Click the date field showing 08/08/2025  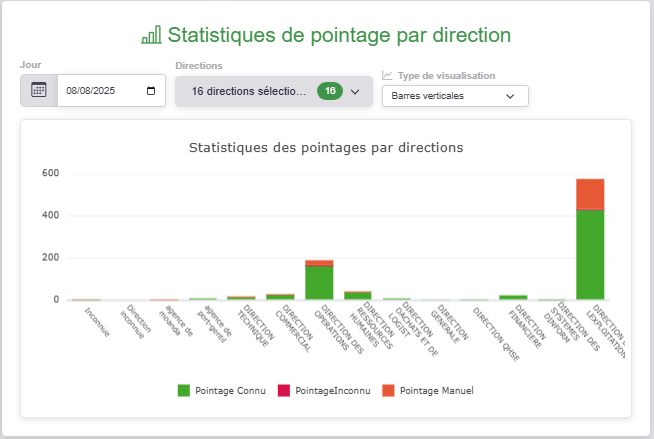pyautogui.click(x=102, y=91)
